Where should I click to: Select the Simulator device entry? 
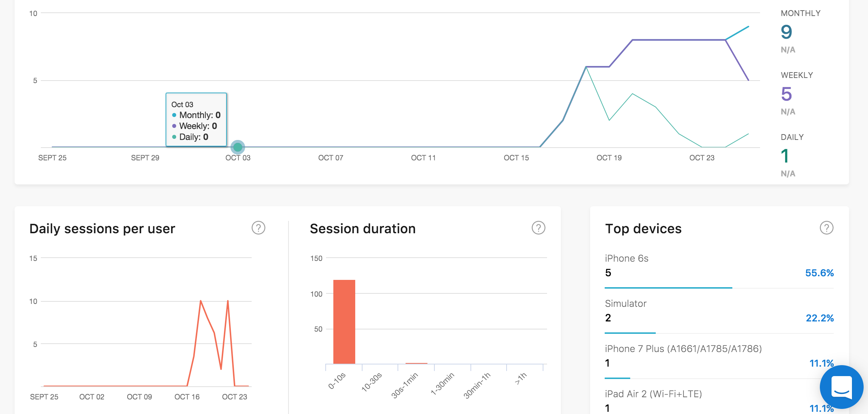click(x=719, y=315)
